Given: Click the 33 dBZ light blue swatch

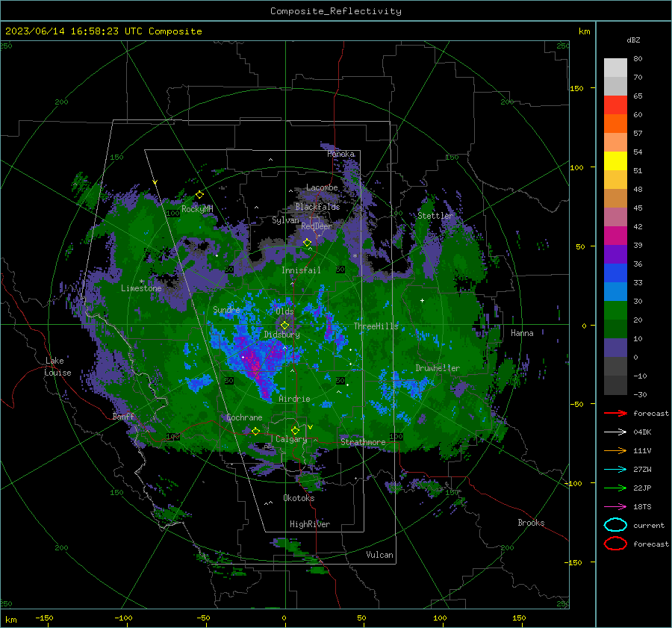Looking at the screenshot, I should [615, 292].
